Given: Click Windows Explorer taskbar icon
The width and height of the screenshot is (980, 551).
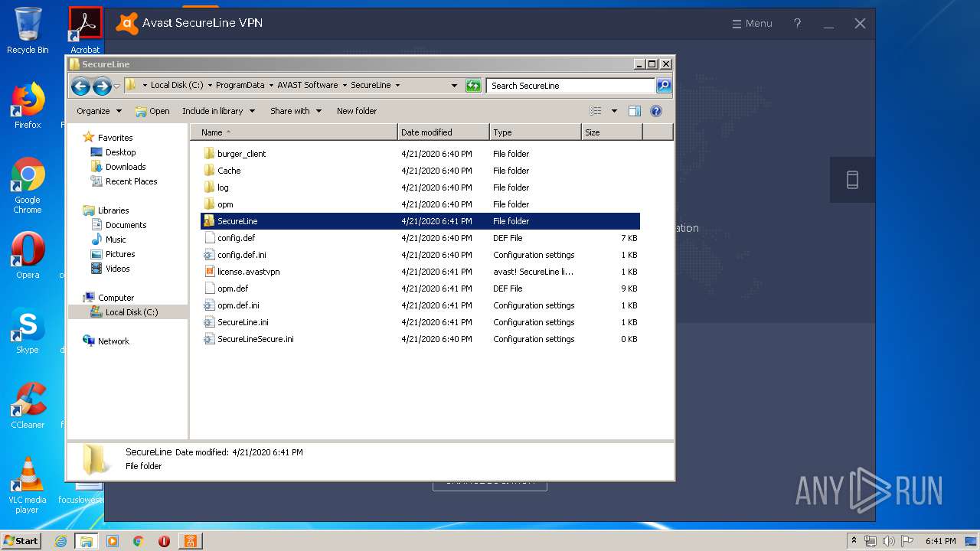Looking at the screenshot, I should point(87,541).
